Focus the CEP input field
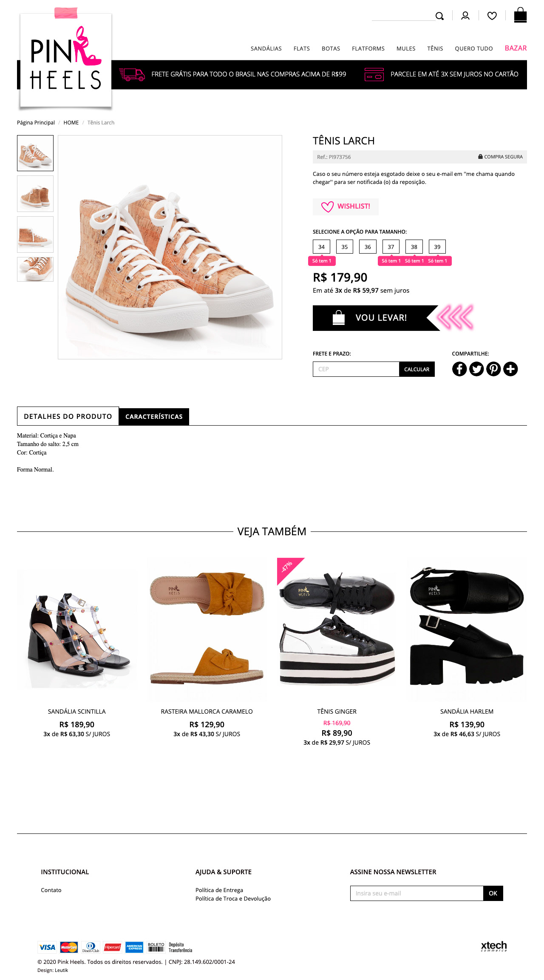This screenshot has width=544, height=980. click(356, 369)
